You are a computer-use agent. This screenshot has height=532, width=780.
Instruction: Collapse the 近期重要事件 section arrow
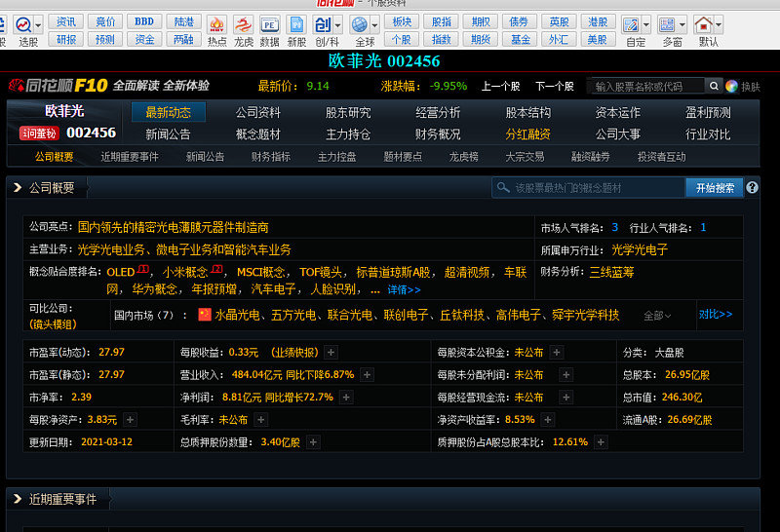click(x=18, y=499)
